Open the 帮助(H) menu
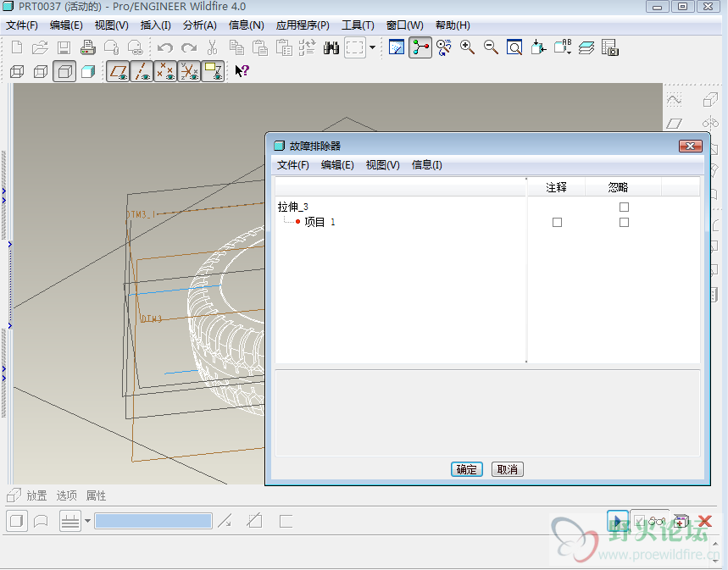The image size is (728, 570). [x=453, y=25]
